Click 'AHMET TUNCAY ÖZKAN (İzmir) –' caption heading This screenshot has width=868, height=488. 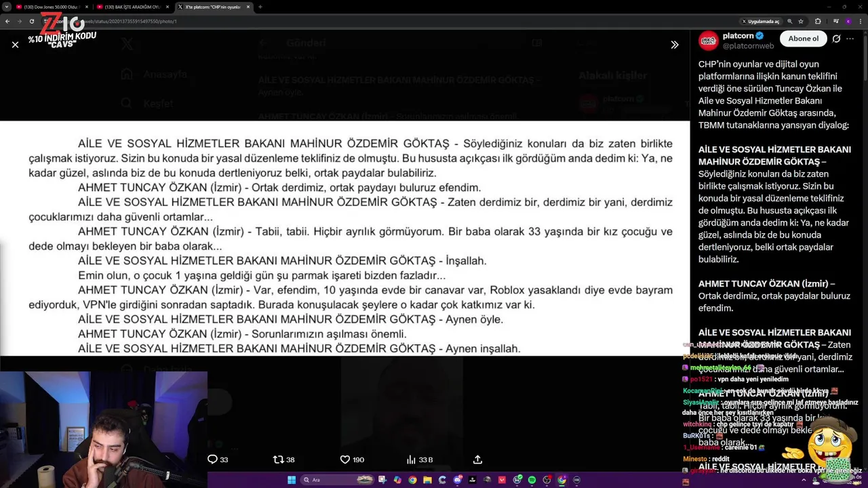766,283
